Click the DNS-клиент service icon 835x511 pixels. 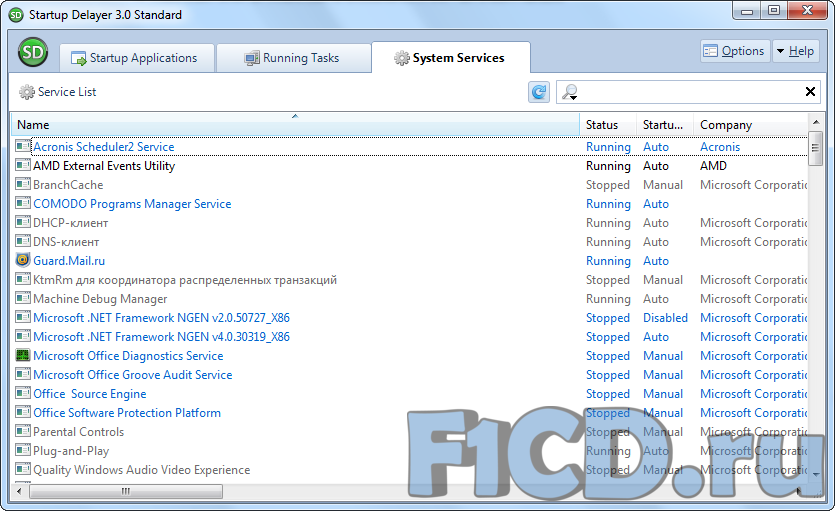click(23, 241)
